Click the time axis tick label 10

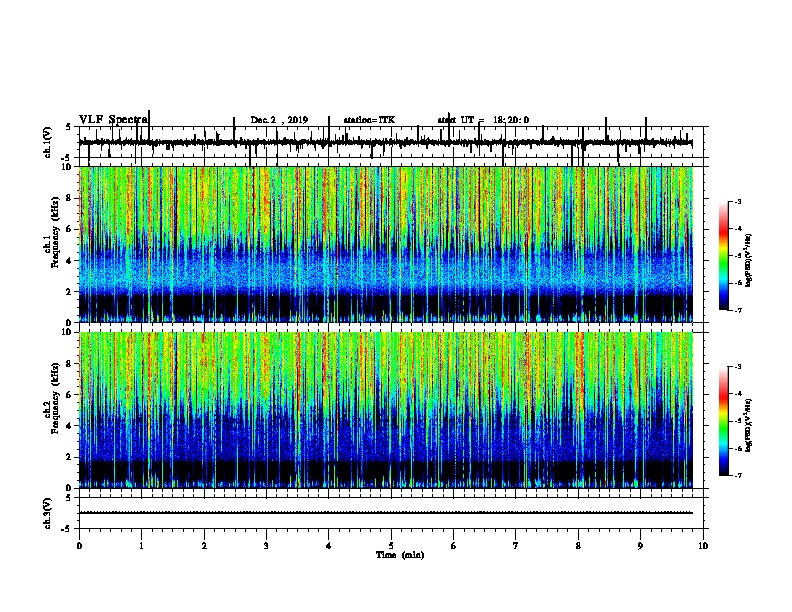(703, 546)
